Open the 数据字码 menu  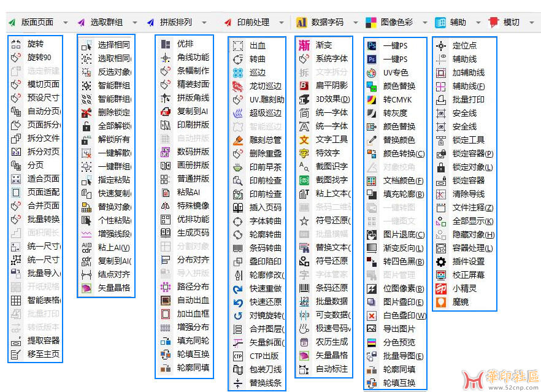(328, 23)
